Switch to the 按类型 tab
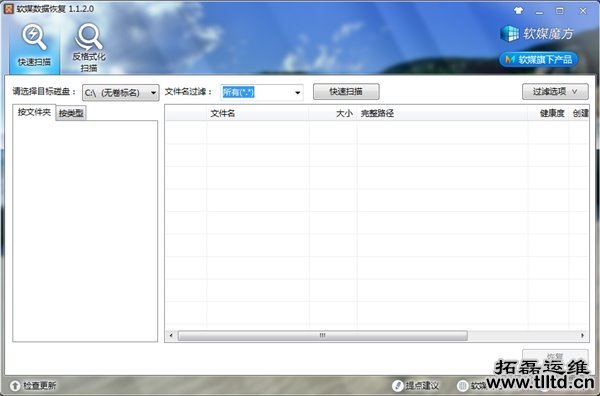The image size is (600, 396). tap(71, 113)
